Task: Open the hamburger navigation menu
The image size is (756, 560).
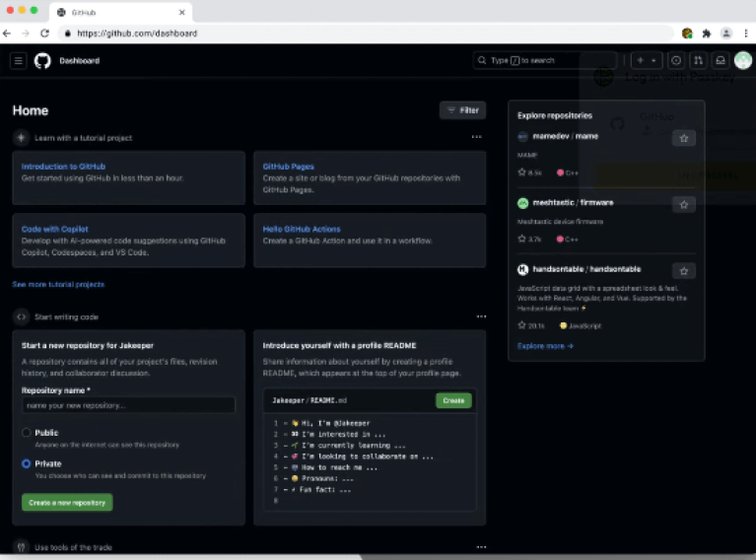Action: [x=18, y=61]
